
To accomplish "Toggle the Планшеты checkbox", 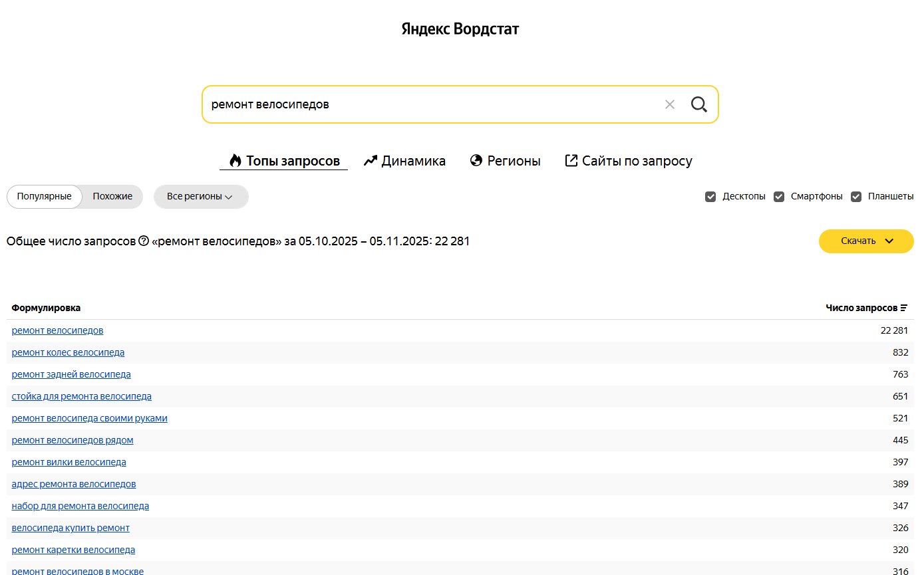I will (x=856, y=197).
